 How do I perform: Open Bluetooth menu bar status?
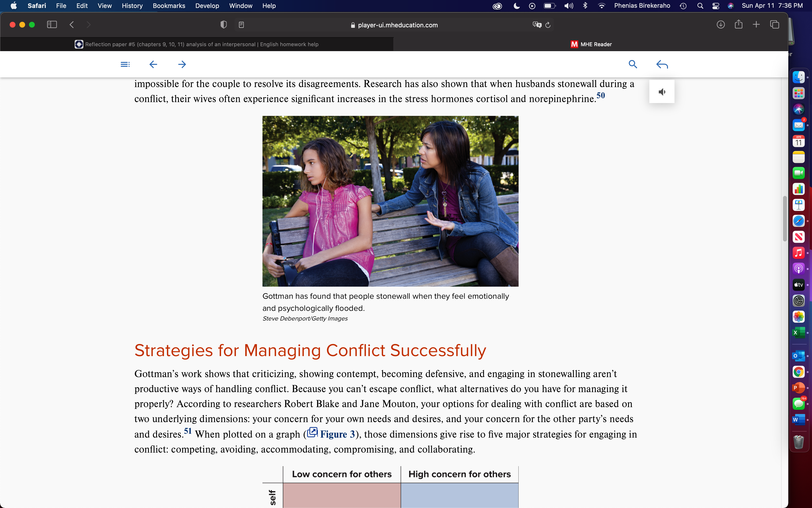coord(585,6)
